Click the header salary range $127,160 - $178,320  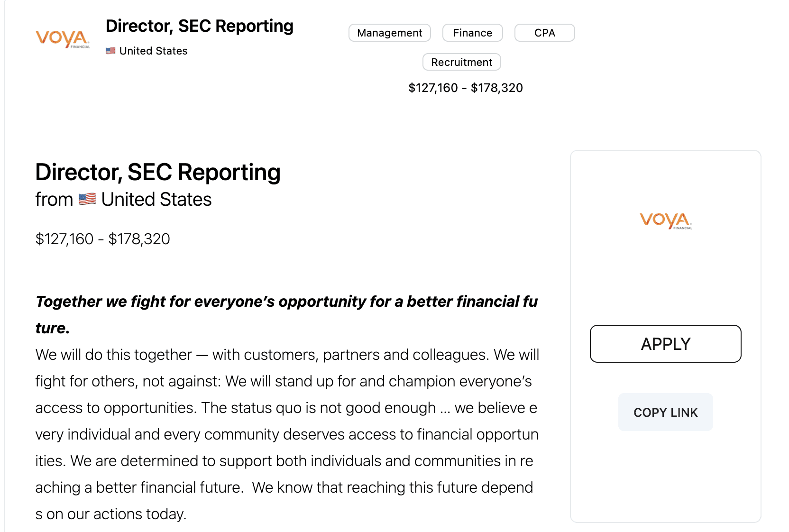point(466,88)
